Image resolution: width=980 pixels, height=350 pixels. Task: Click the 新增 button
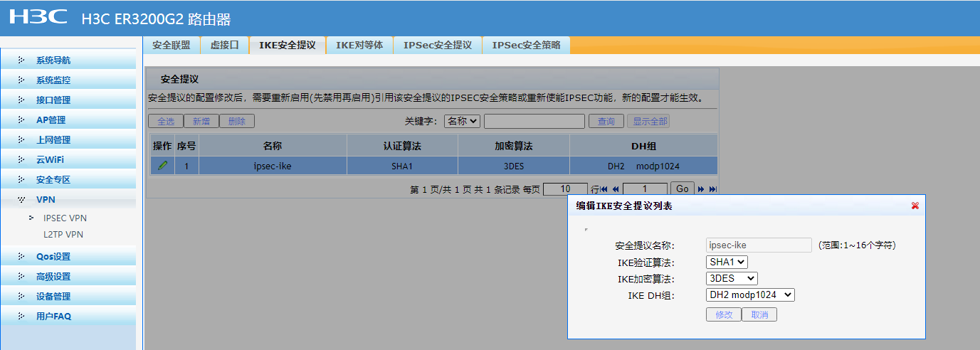pyautogui.click(x=201, y=122)
